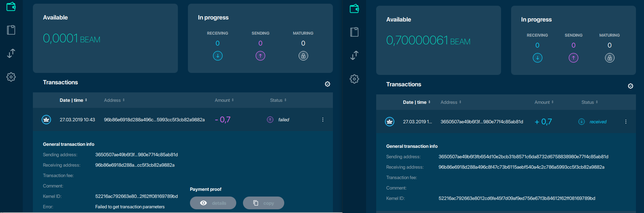Click available balance 0,0001 BEAM
This screenshot has height=213, width=644.
point(71,38)
